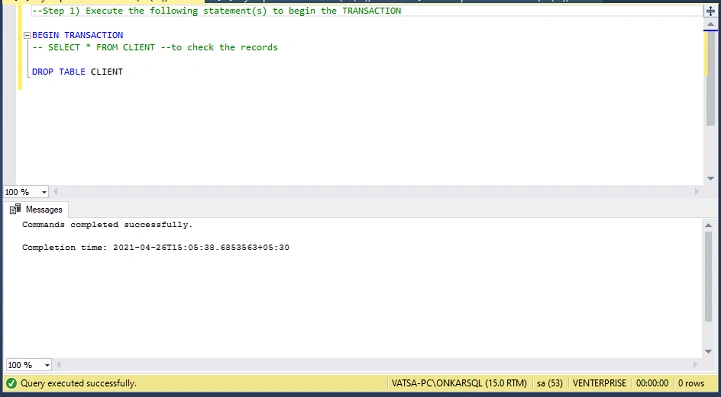Viewport: 721px width, 397px height.
Task: Click the Completion time message line
Action: pos(156,247)
